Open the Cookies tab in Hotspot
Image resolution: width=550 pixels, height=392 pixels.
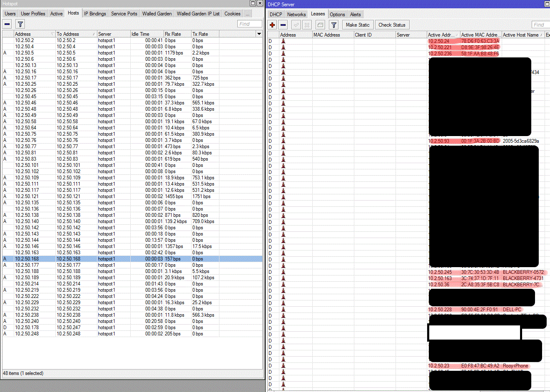pos(232,14)
